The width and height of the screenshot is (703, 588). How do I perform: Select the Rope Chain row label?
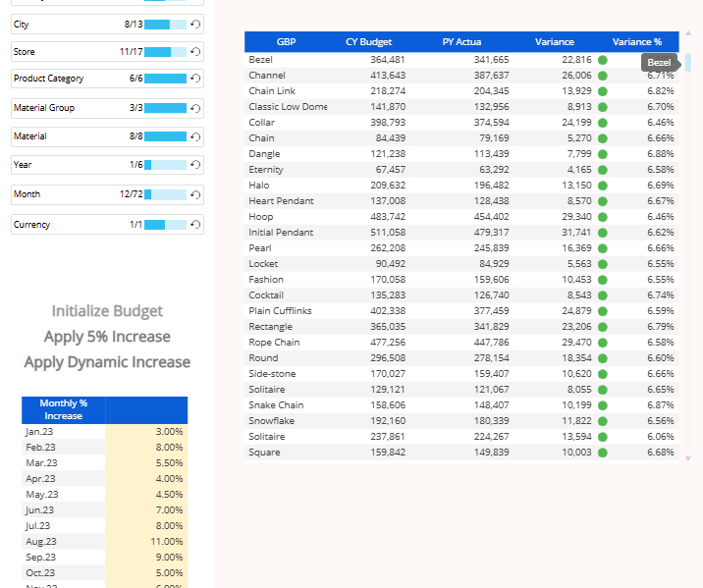(x=274, y=343)
